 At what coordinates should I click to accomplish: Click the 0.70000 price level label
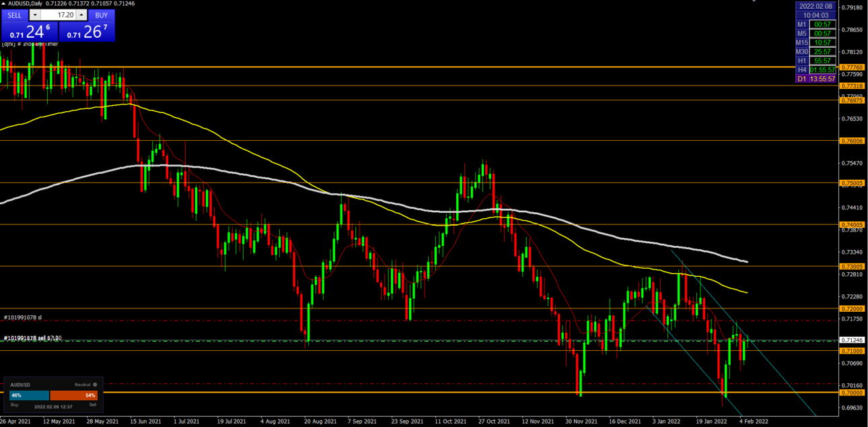(x=853, y=392)
